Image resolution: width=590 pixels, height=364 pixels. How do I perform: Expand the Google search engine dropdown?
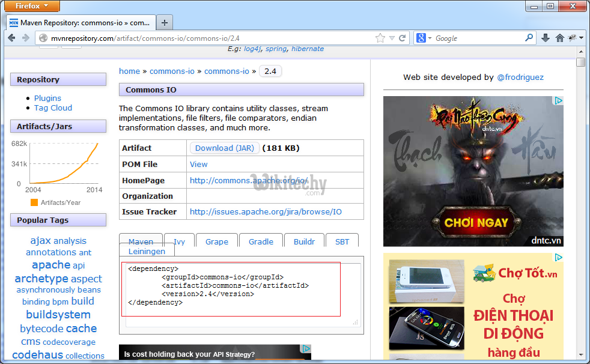[424, 38]
